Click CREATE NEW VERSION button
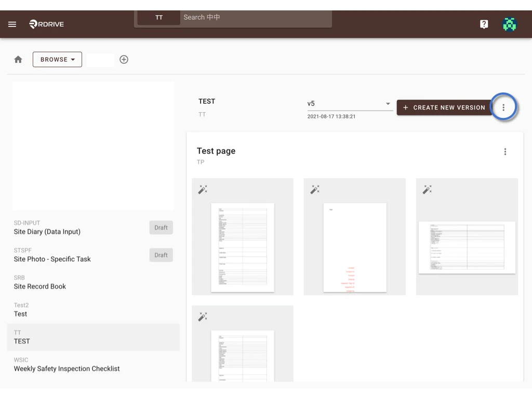The height and width of the screenshot is (399, 532). click(x=444, y=108)
